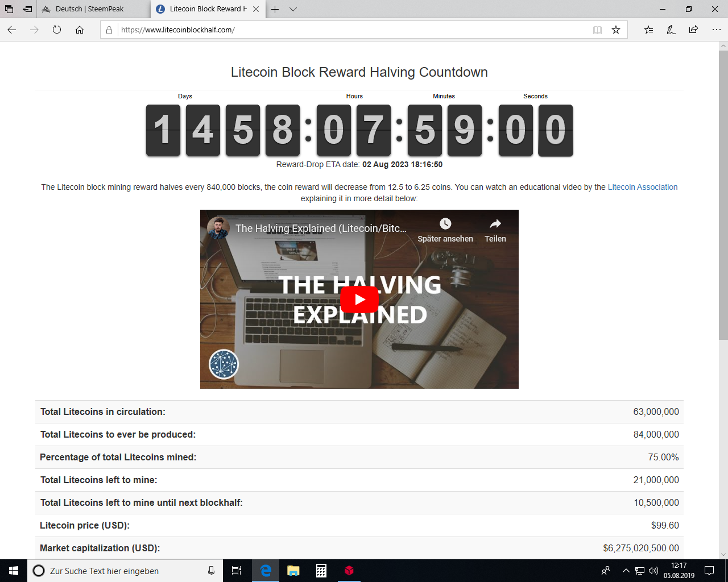Screen dimensions: 728x582
Task: Open the video title The Halving Explained
Action: (321, 228)
